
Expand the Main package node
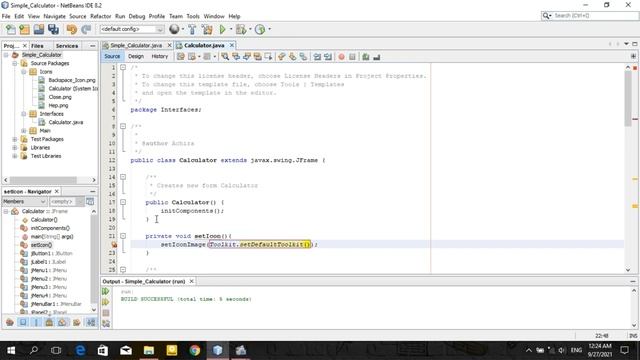[x=24, y=131]
